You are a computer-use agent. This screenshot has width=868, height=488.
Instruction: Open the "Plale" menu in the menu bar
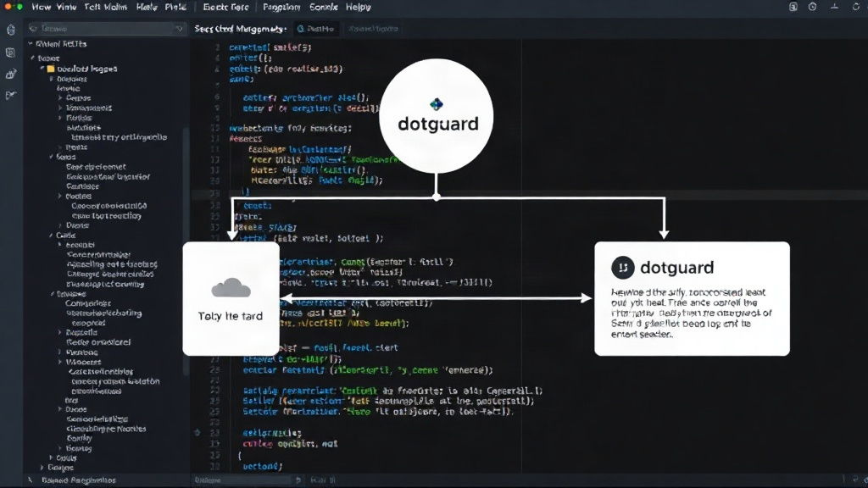click(x=175, y=7)
